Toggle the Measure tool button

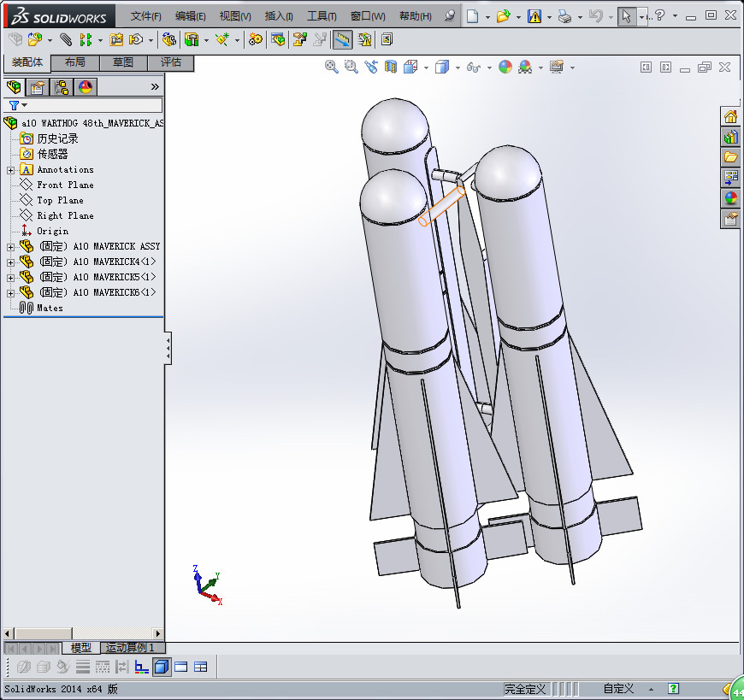coord(343,40)
